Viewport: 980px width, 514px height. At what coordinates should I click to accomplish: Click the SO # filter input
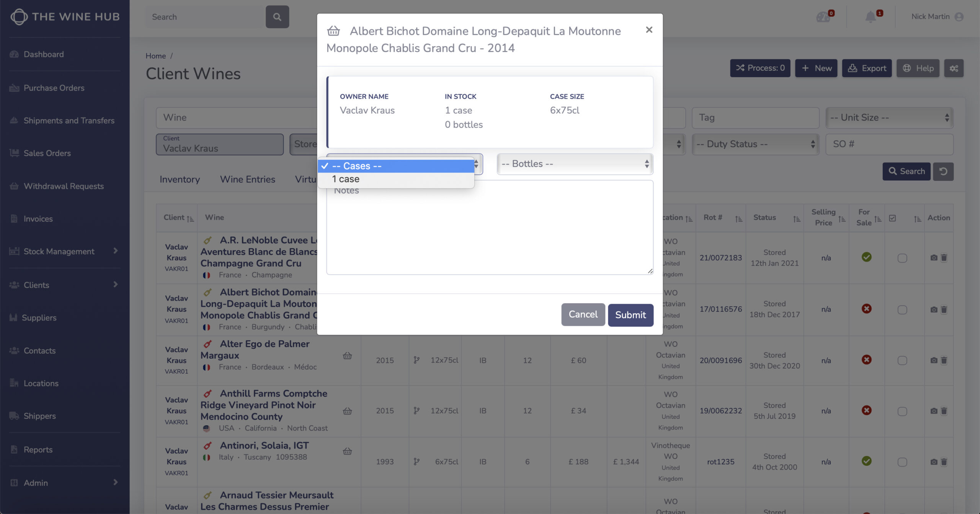[889, 144]
